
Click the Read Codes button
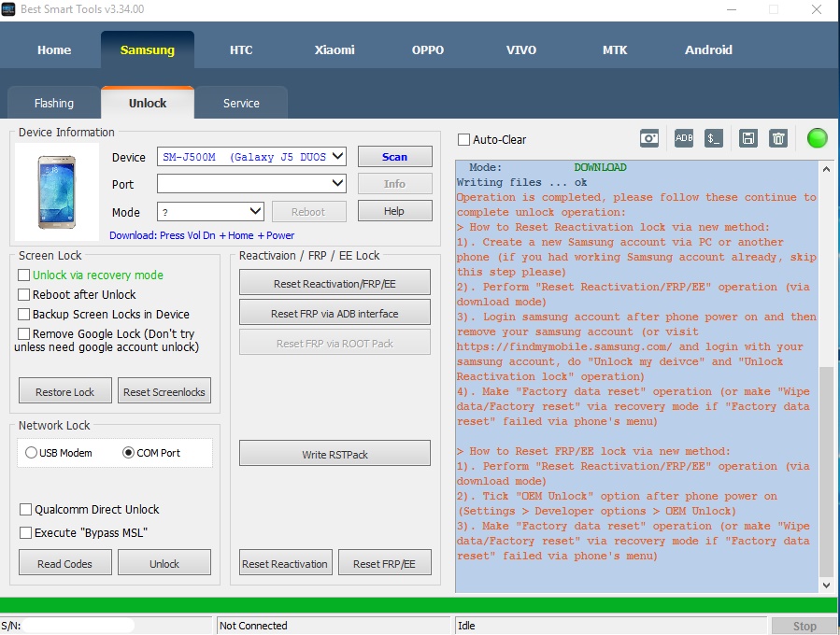click(64, 563)
